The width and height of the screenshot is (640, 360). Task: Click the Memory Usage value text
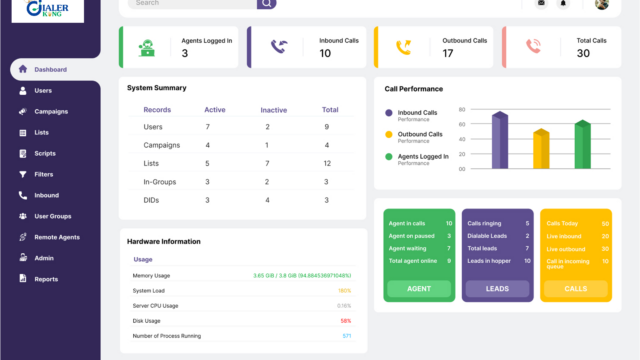(x=302, y=276)
